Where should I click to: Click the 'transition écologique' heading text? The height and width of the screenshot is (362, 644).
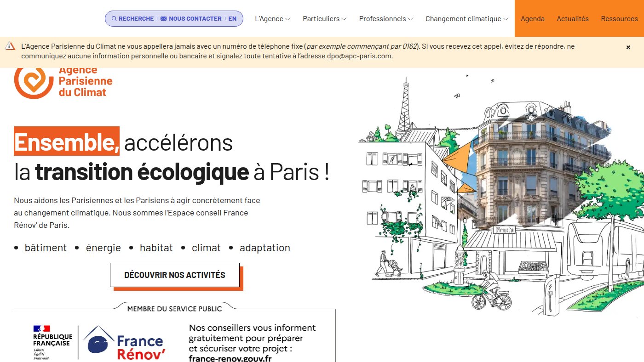point(142,172)
